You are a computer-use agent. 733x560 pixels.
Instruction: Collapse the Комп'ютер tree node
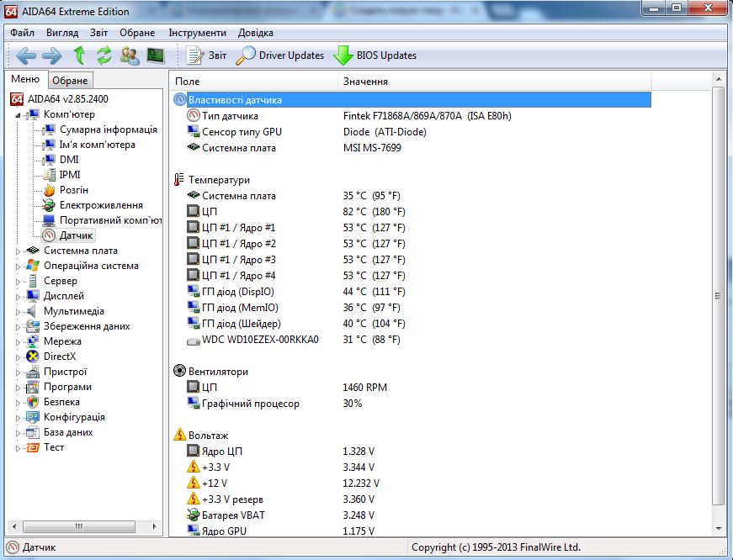click(x=19, y=114)
